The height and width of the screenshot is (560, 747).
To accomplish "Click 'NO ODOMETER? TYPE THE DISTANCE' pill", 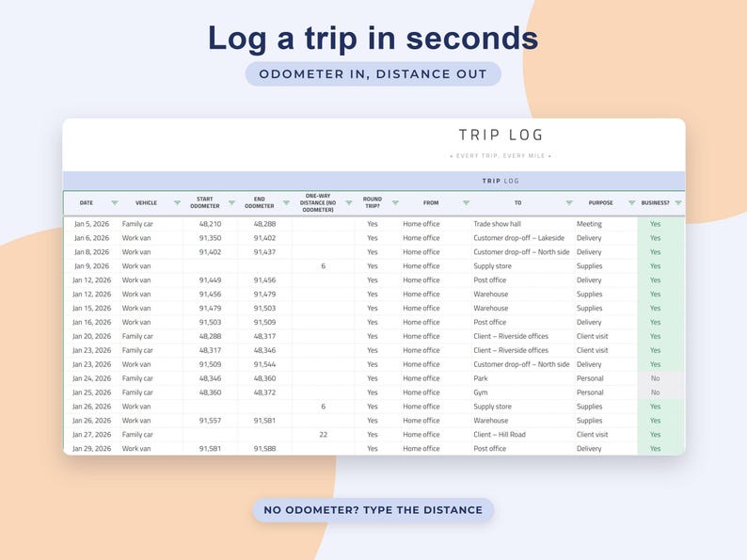I will (373, 510).
